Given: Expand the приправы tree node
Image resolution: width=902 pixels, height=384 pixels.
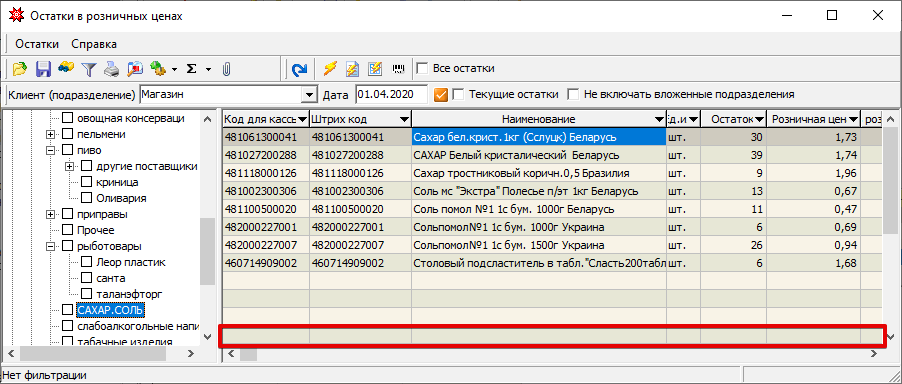Looking at the screenshot, I should [x=50, y=214].
